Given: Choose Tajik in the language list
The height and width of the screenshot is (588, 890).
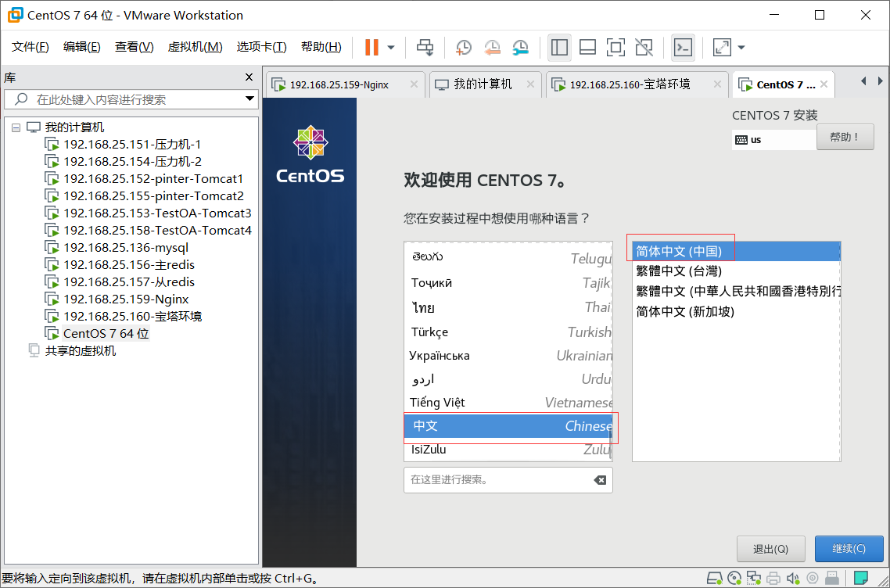Looking at the screenshot, I should click(x=508, y=282).
